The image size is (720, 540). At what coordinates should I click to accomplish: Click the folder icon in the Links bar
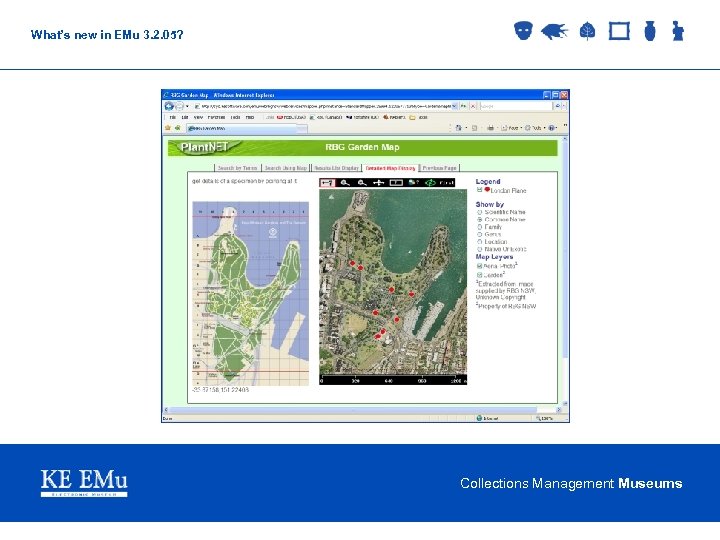pyautogui.click(x=412, y=118)
